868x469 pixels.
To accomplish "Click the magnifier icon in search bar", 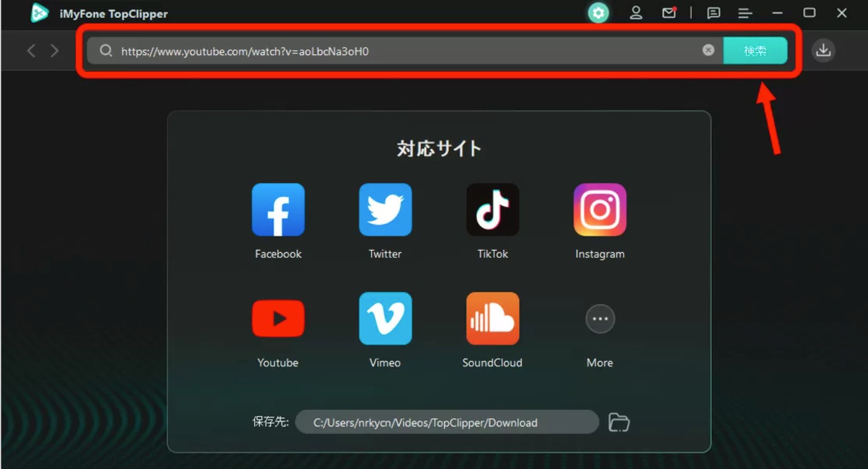I will click(x=106, y=51).
